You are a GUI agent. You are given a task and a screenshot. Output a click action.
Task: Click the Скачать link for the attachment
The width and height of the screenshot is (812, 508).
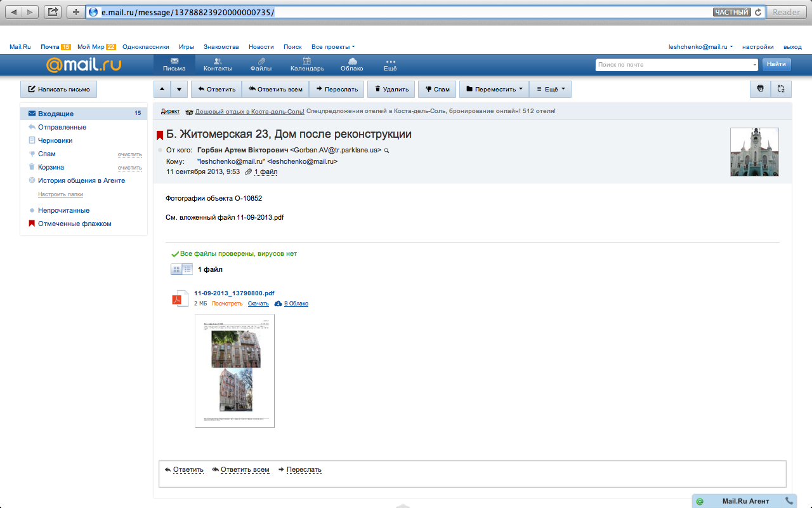(258, 304)
